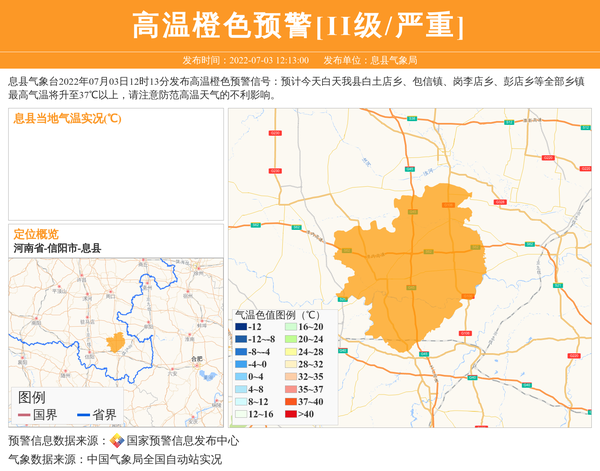This screenshot has height=471, width=600.
Task: Click the 息县当地气温实况 panel heading
Action: coord(67,118)
